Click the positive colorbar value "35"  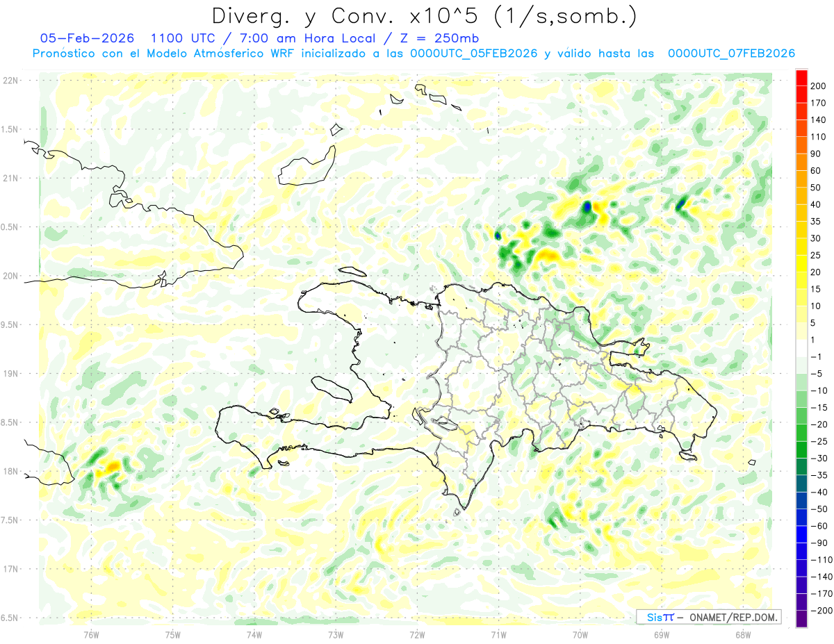(x=817, y=222)
